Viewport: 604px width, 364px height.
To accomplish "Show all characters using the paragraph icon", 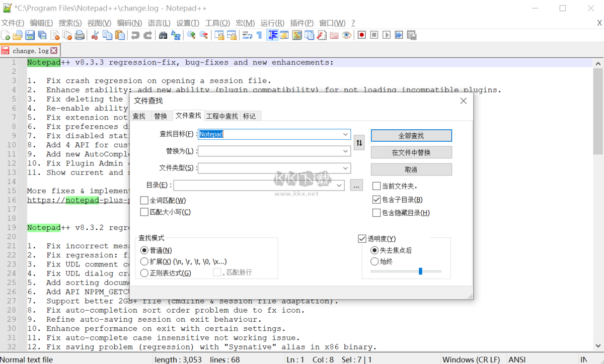I will pos(258,35).
